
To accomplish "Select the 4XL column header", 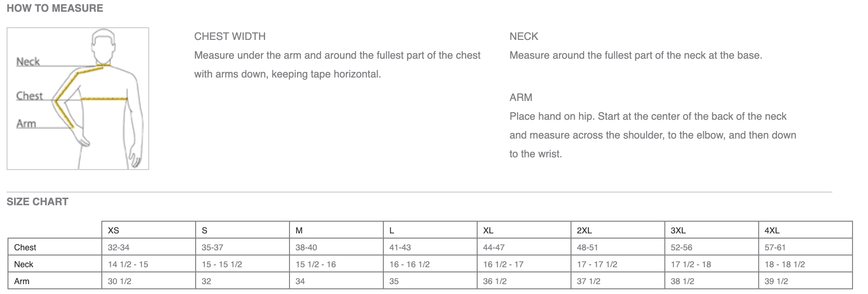I will [x=772, y=230].
